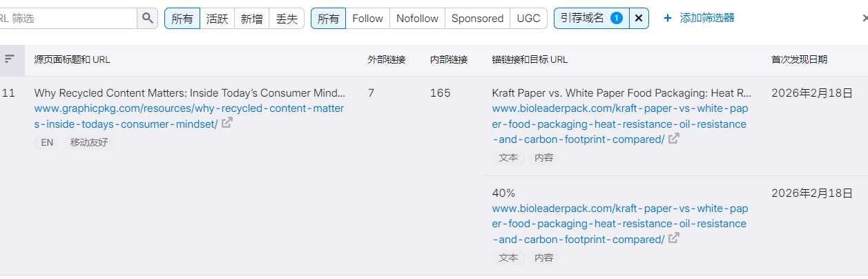Filter by Follow link type

coord(367,19)
